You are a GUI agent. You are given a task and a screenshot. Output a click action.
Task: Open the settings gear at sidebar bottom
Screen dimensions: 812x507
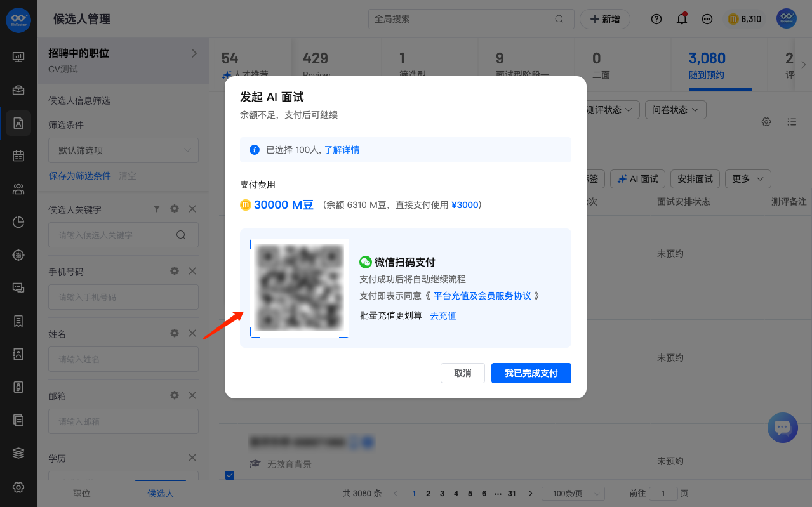click(x=18, y=487)
